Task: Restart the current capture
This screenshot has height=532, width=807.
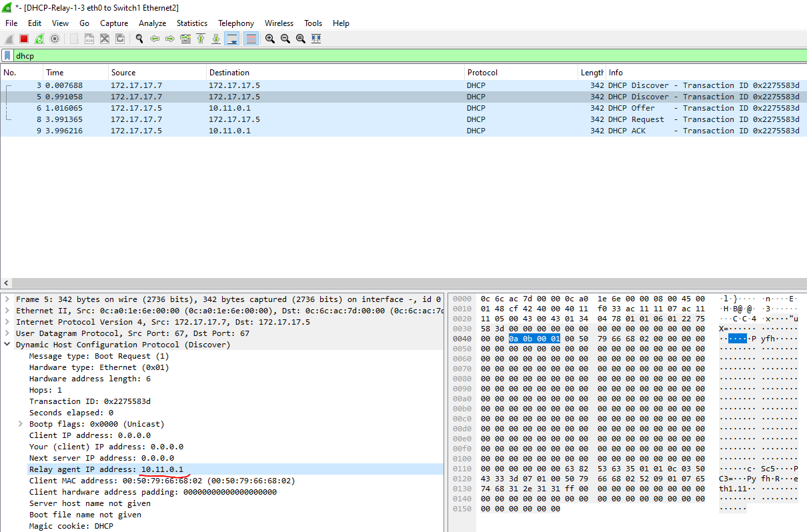Action: (x=39, y=39)
